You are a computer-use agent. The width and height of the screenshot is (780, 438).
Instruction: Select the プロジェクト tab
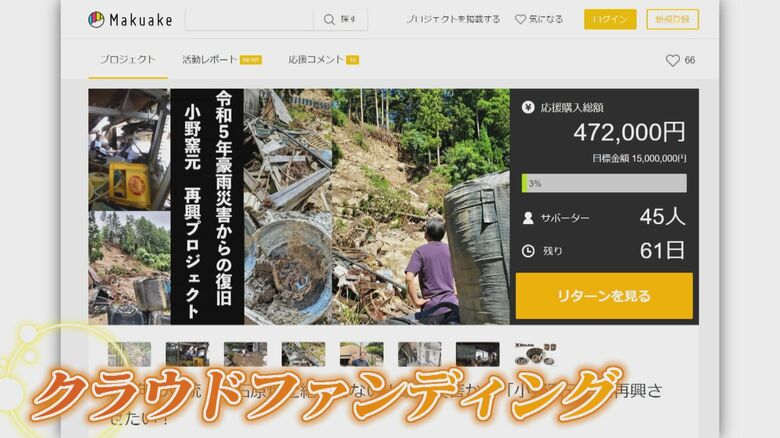127,60
